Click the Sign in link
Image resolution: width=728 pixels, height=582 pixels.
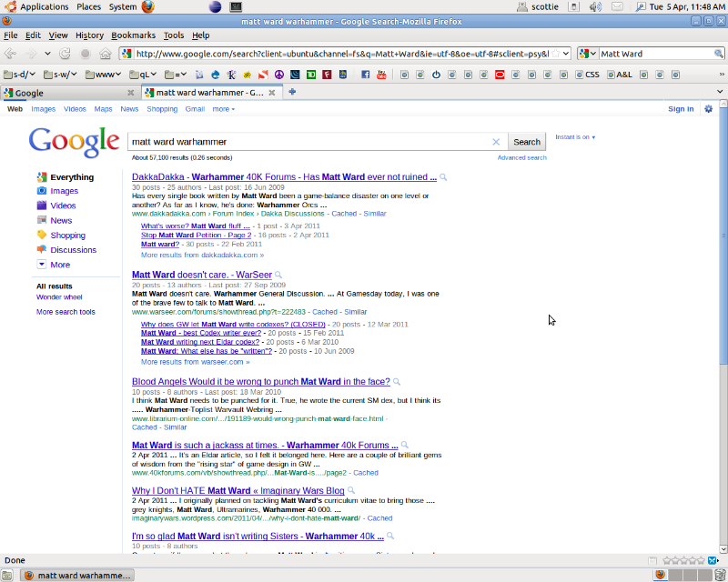681,109
